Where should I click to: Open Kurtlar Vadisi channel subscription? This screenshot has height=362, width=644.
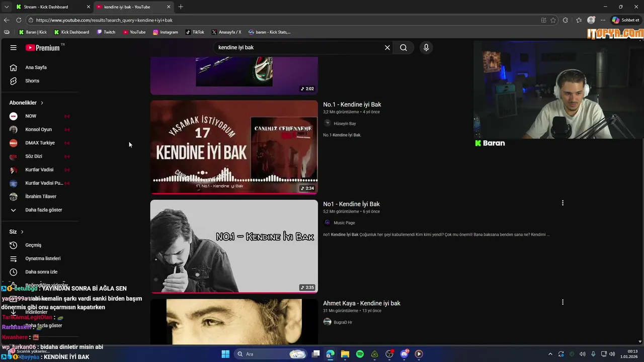[x=40, y=170]
